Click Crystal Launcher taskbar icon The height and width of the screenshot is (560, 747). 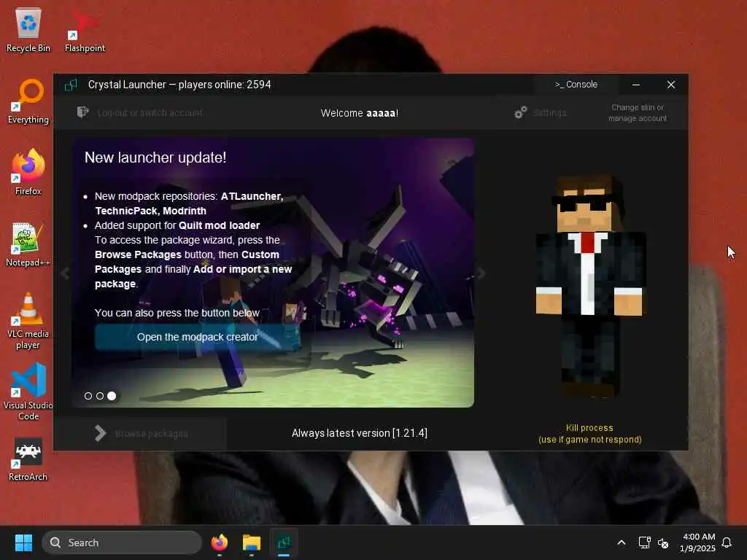(x=284, y=542)
